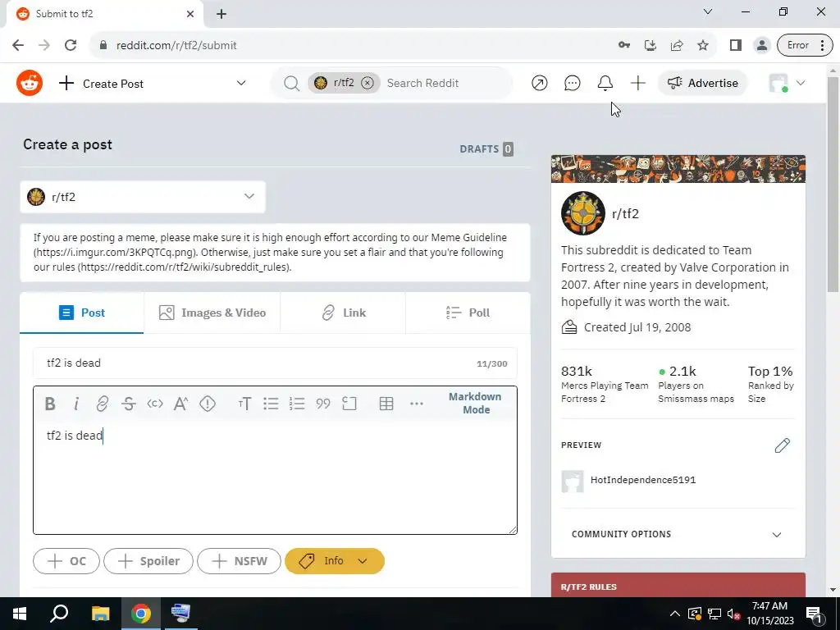The height and width of the screenshot is (630, 840).
Task: Insert a quote block
Action: click(323, 404)
